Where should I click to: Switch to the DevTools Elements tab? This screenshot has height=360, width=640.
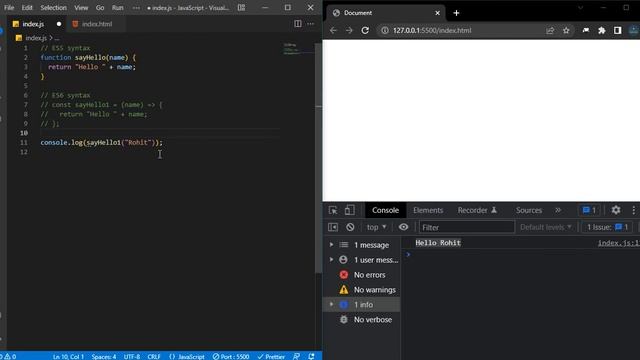(x=428, y=210)
